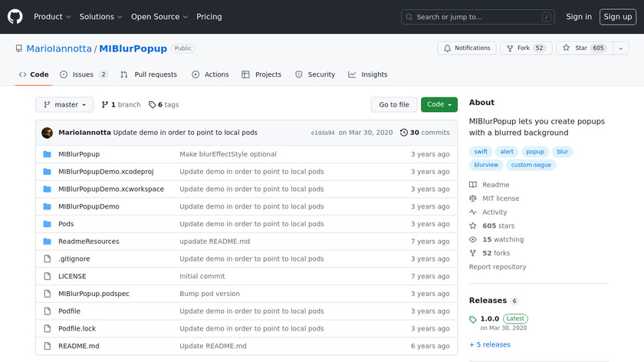Viewport: 644px width, 362px height.
Task: Switch to the Issues tab
Action: [x=84, y=74]
